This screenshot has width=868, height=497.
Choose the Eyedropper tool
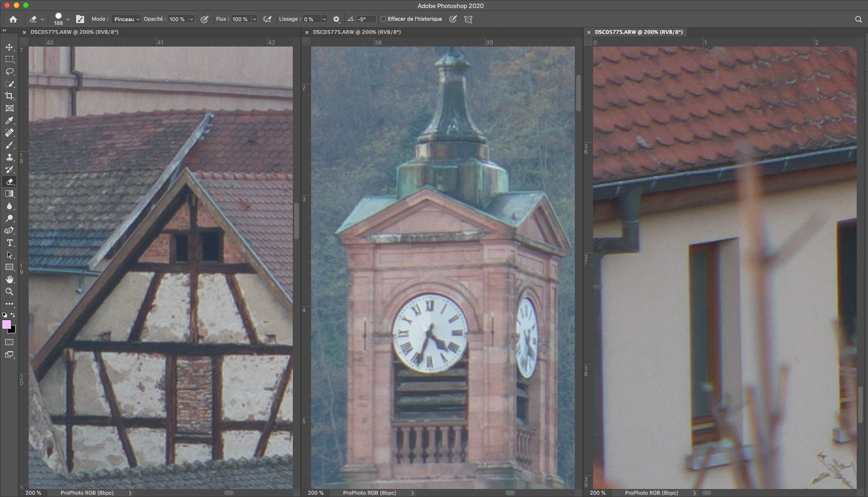(9, 121)
